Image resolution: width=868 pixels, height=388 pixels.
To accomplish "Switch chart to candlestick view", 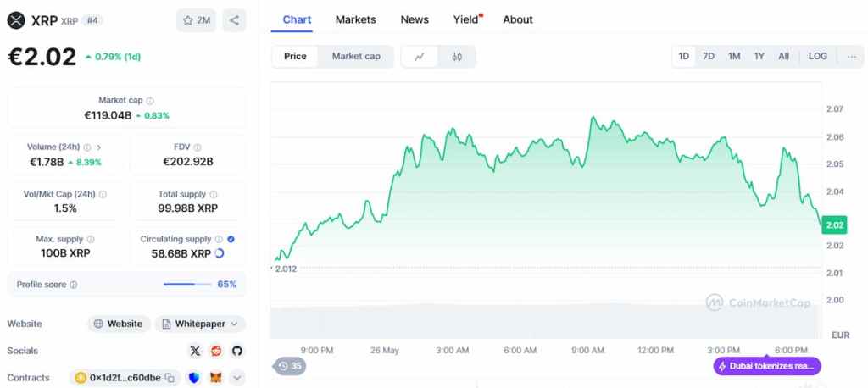I will (x=457, y=57).
